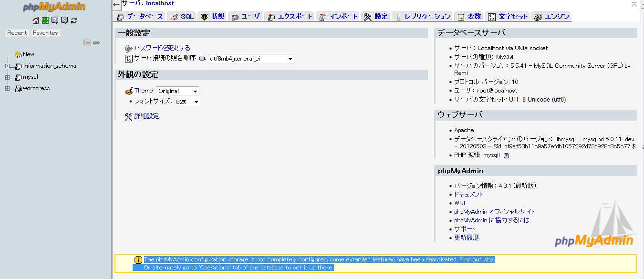
Task: Click 'Localhost via UNIX socket' server text
Action: 513,48
